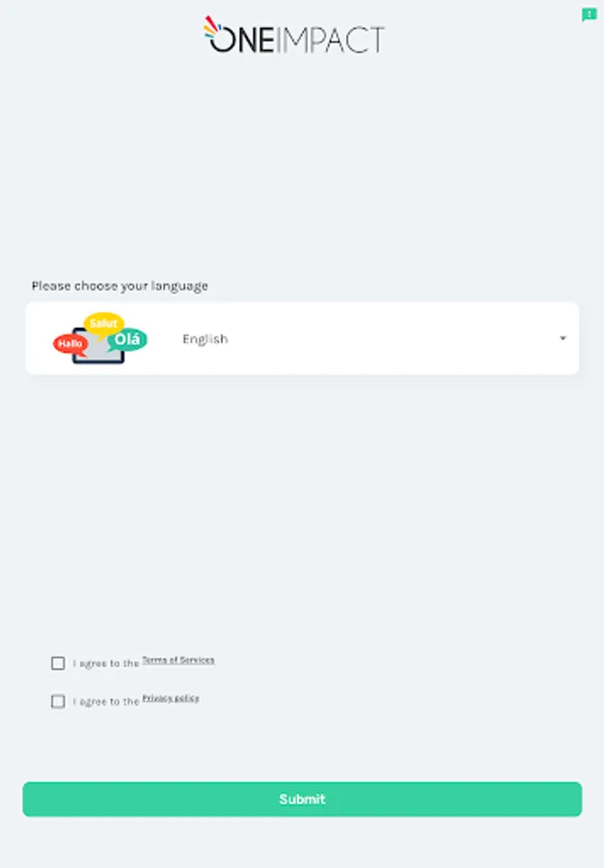Click the green Olá speech bubble
Screen dimensions: 604x868
pos(127,339)
